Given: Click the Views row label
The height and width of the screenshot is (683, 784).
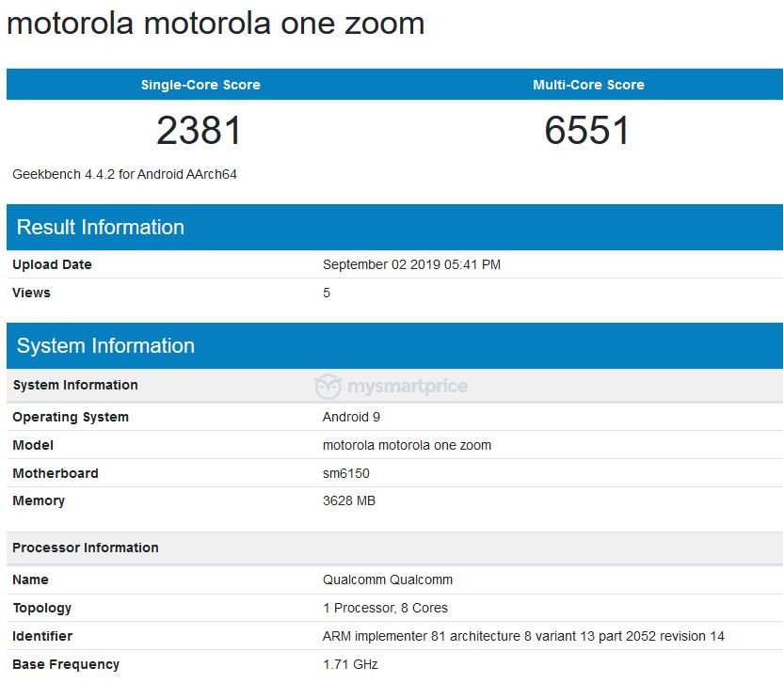Looking at the screenshot, I should pos(31,293).
